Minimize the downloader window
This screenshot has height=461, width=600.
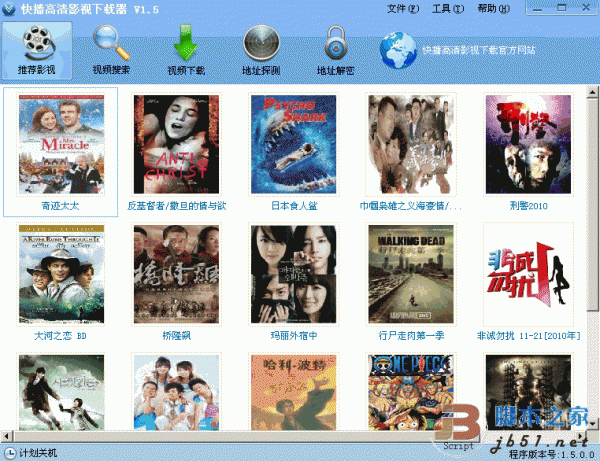click(537, 8)
